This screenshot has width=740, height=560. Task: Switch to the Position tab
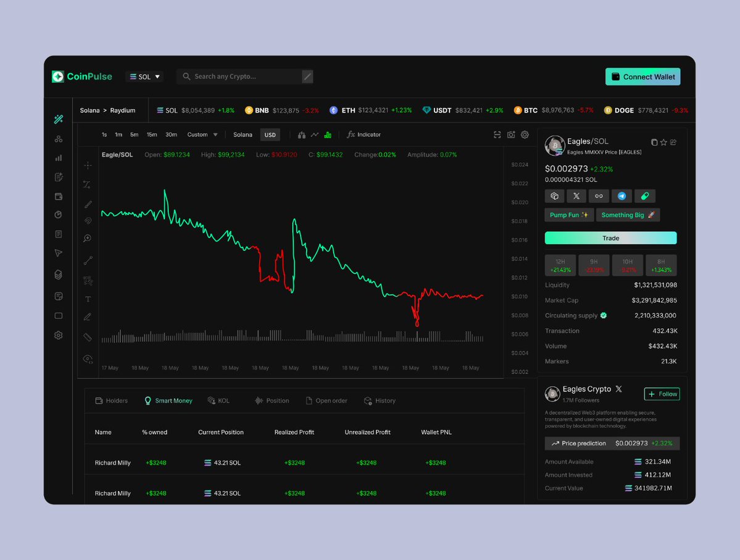point(272,400)
